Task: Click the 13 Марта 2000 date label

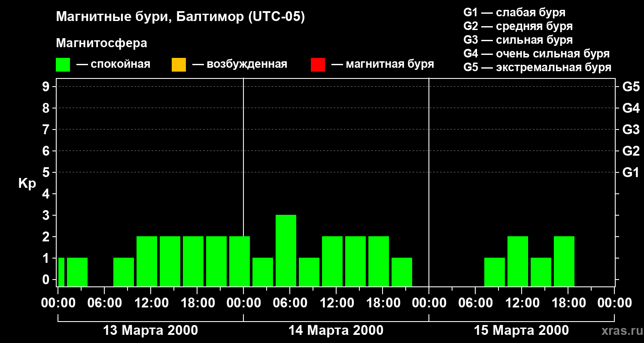Action: coord(151,331)
